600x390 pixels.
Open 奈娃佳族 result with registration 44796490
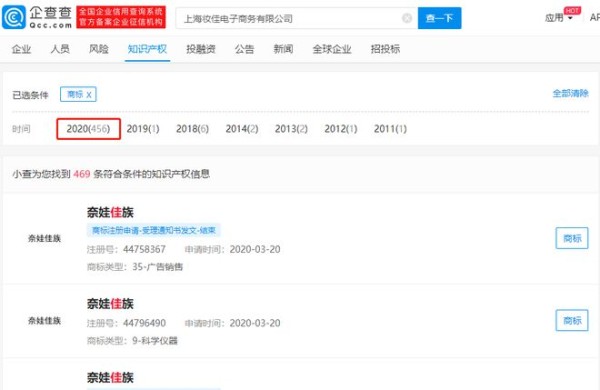point(110,304)
